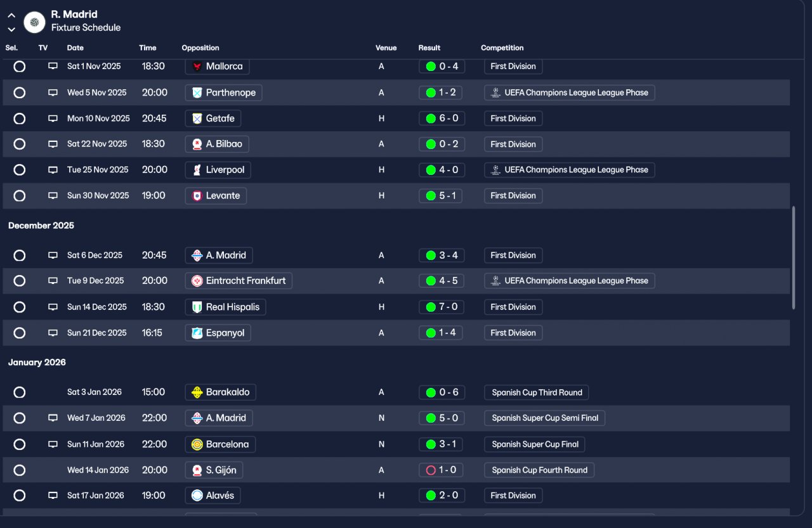This screenshot has height=528, width=812.
Task: Click the January 2026 month heading
Action: 37,363
